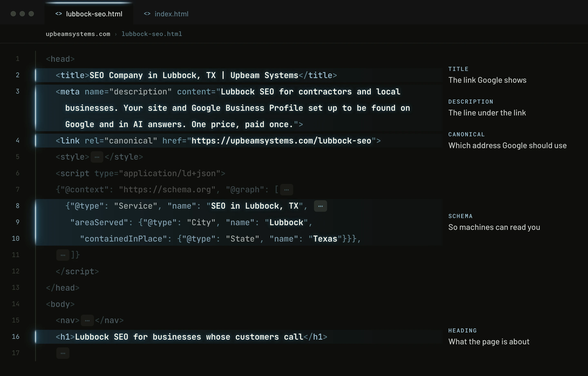Select line number 3 in gutter
Image resolution: width=588 pixels, height=376 pixels.
18,91
